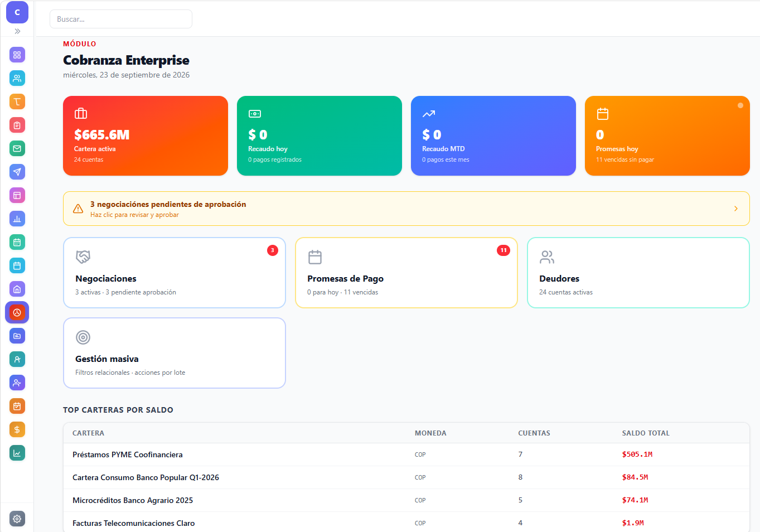Click "11 vencidas sin pagar" text
The height and width of the screenshot is (532, 760).
click(x=625, y=159)
